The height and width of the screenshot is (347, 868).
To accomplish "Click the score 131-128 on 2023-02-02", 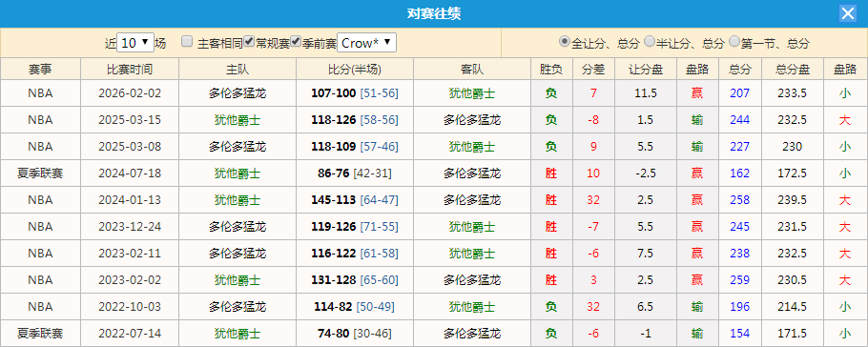I will pyautogui.click(x=334, y=280).
